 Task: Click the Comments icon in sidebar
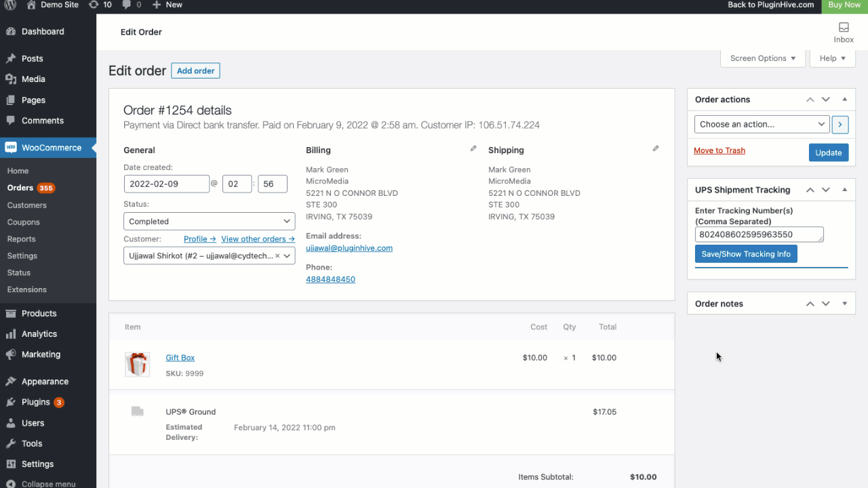coord(11,121)
